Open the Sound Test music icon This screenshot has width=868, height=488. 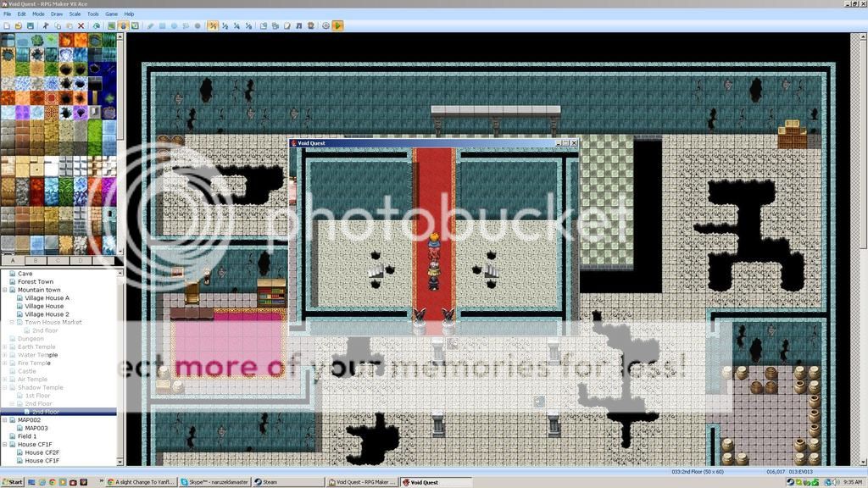click(298, 25)
